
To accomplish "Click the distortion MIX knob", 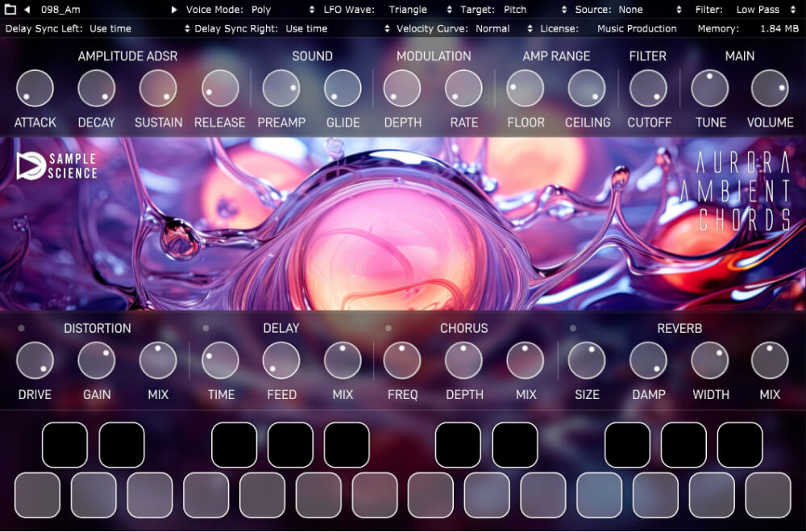I will click(x=158, y=360).
